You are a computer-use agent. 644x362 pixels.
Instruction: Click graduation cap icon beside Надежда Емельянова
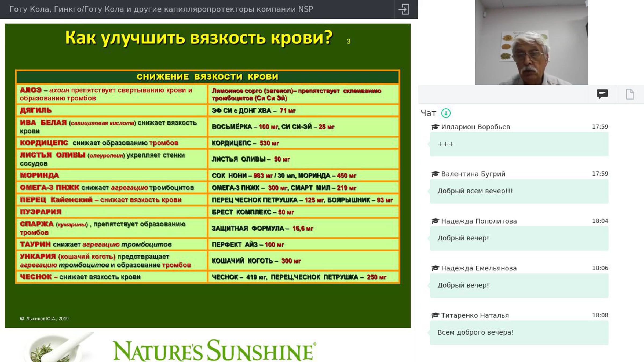click(435, 268)
